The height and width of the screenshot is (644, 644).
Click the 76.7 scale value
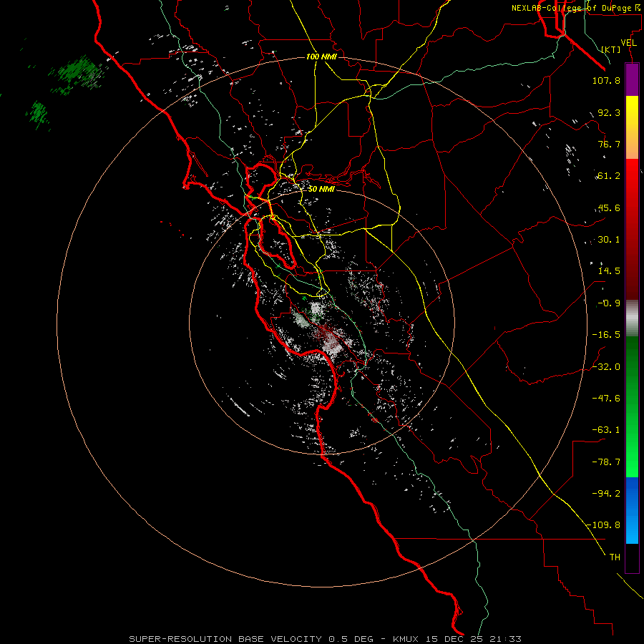[609, 144]
